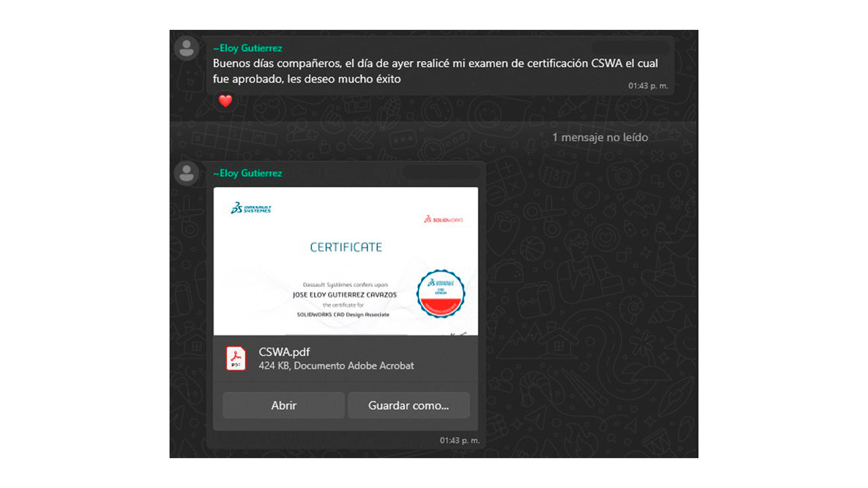Click the first message text 'Buenos días compañeros'
This screenshot has height=488, width=868.
[435, 71]
